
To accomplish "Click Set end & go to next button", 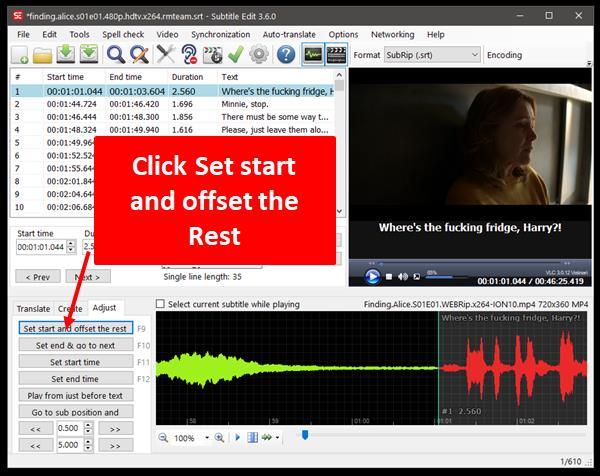I will (x=75, y=345).
